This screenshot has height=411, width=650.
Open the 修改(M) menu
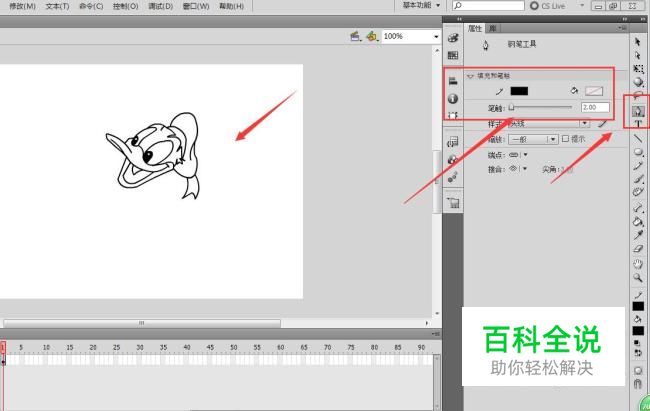[x=22, y=6]
